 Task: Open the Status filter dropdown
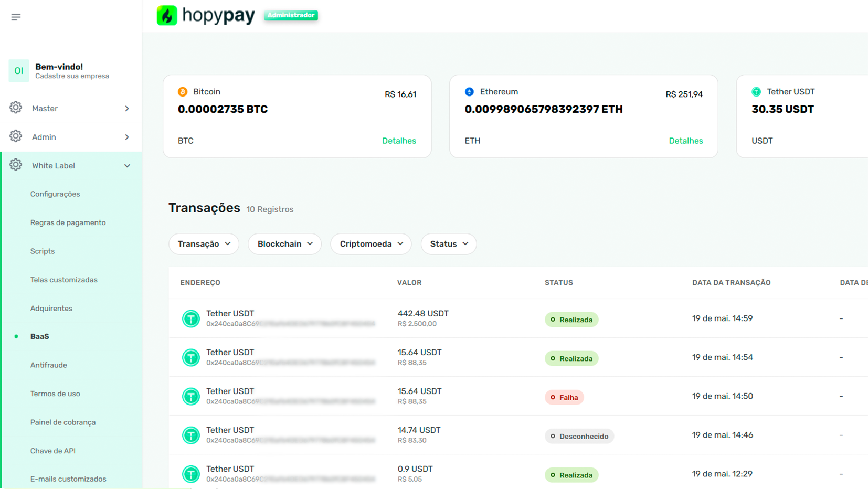[449, 244]
